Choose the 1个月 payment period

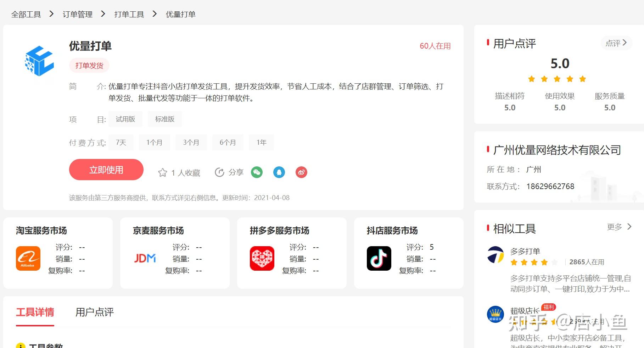click(155, 143)
